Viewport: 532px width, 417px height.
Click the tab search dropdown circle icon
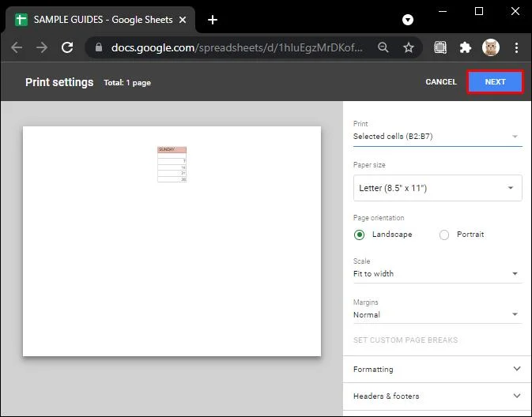tap(408, 20)
